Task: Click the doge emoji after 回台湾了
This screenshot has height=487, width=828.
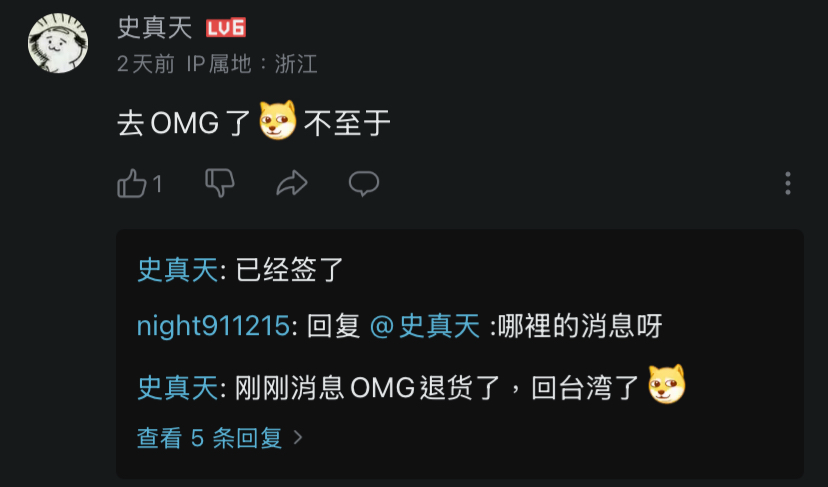Action: click(667, 385)
